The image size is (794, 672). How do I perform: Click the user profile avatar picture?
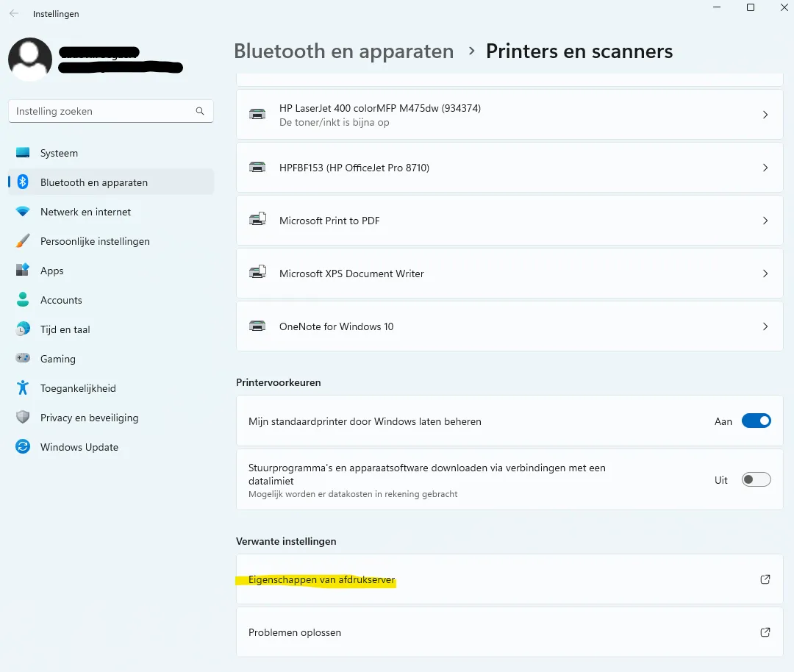coord(30,60)
